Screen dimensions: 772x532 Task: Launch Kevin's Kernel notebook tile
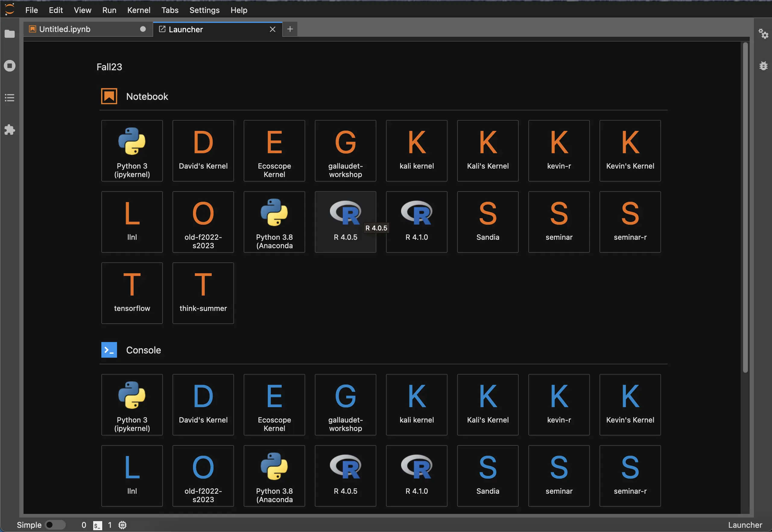point(630,151)
